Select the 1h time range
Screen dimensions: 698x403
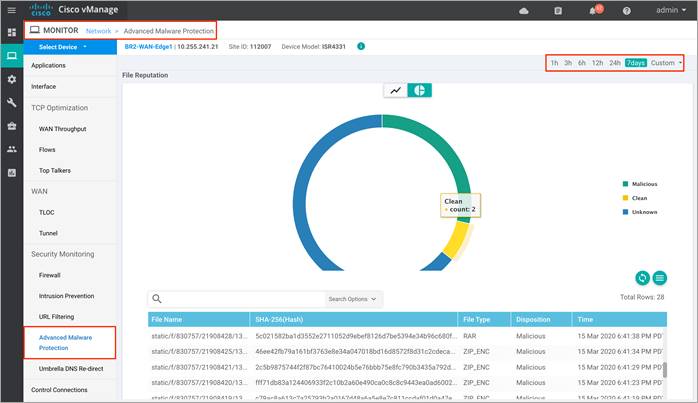point(554,63)
